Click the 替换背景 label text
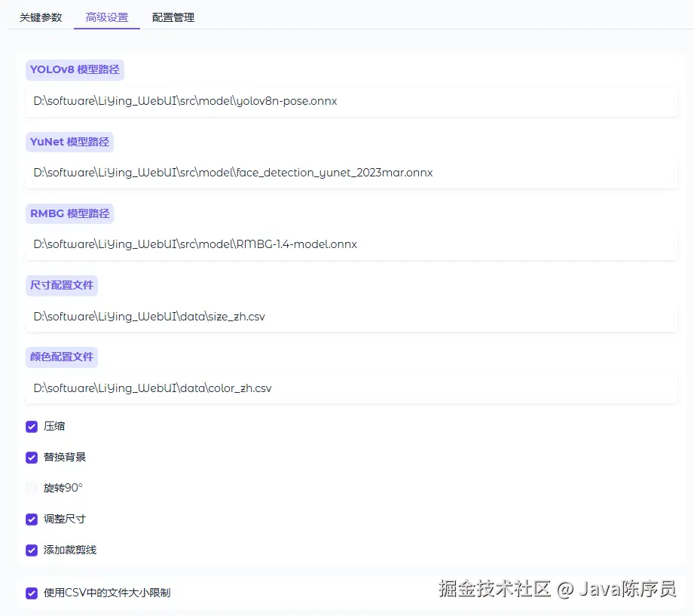Image resolution: width=694 pixels, height=616 pixels. [x=65, y=458]
